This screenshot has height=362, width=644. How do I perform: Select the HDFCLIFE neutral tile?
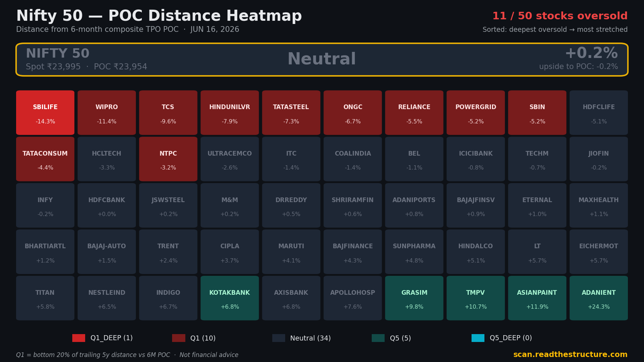coord(599,113)
